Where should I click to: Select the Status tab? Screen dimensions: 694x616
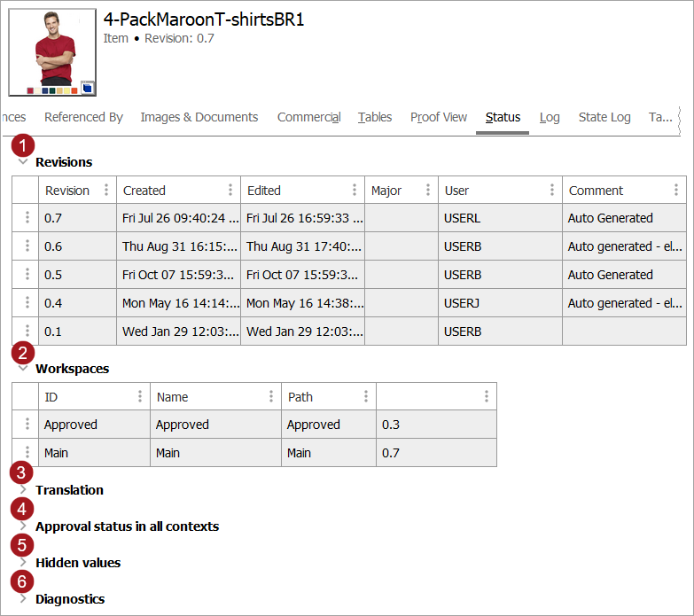503,117
